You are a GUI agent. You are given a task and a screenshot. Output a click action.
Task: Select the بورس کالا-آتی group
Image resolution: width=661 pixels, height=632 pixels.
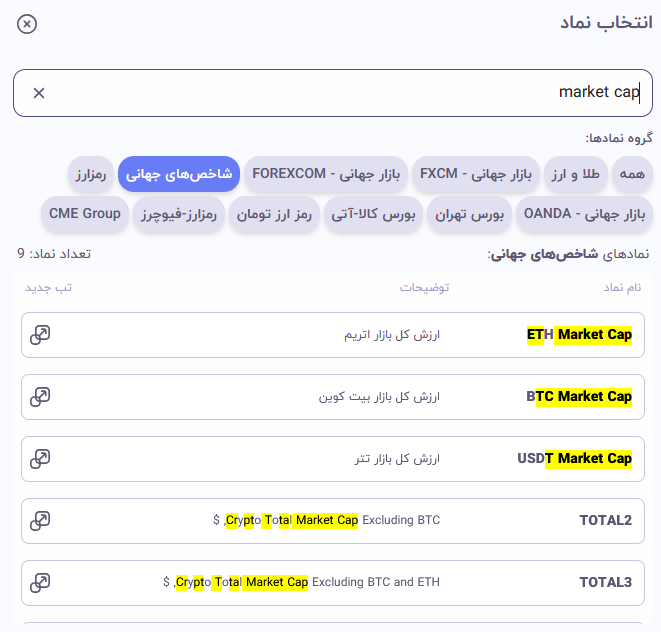(373, 214)
